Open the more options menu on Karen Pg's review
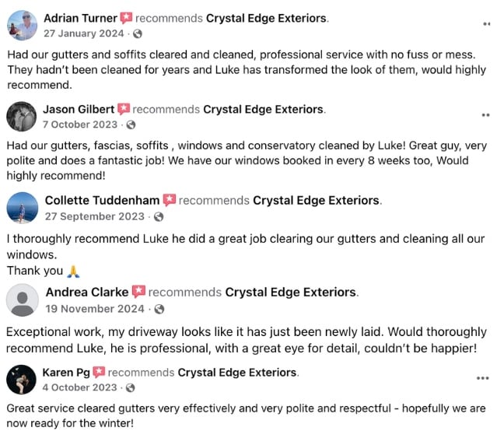 point(483,378)
